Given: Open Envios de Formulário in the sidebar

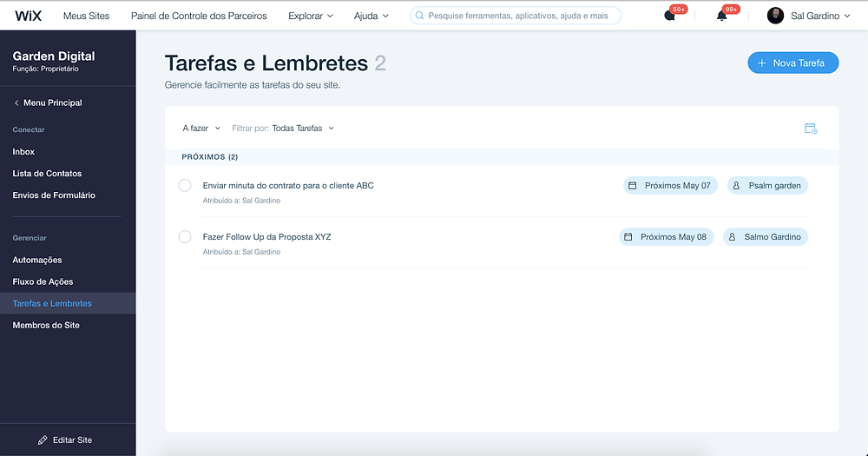Looking at the screenshot, I should tap(54, 195).
